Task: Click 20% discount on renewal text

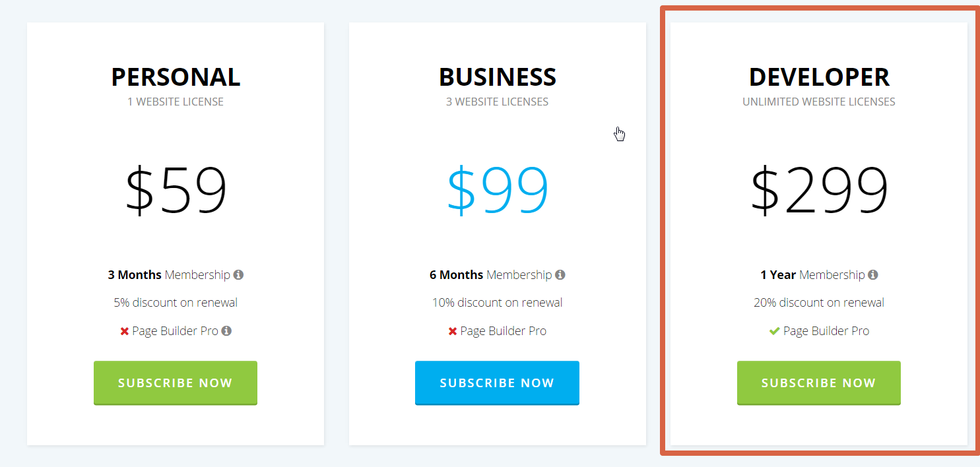Action: (x=819, y=303)
